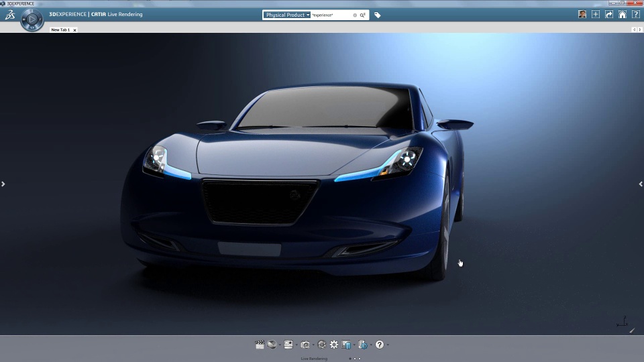The height and width of the screenshot is (362, 644).
Task: Select the second toolbar page dot
Action: [x=356, y=359]
